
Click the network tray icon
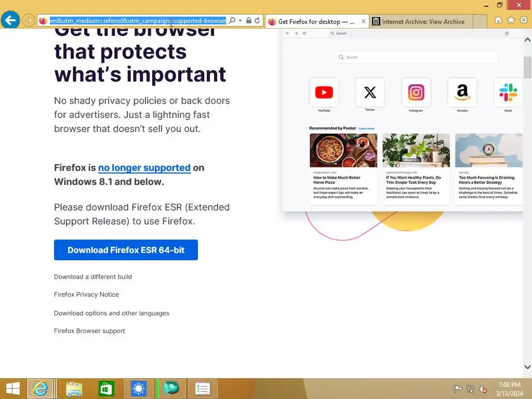tap(470, 389)
